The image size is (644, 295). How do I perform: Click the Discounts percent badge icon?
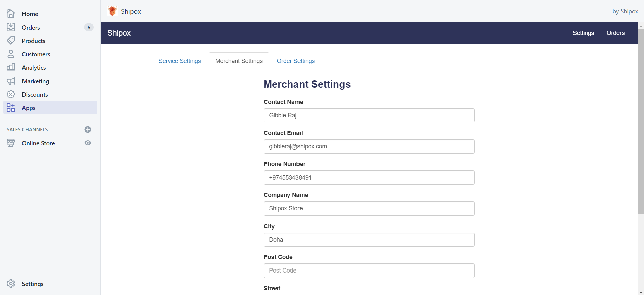point(11,94)
